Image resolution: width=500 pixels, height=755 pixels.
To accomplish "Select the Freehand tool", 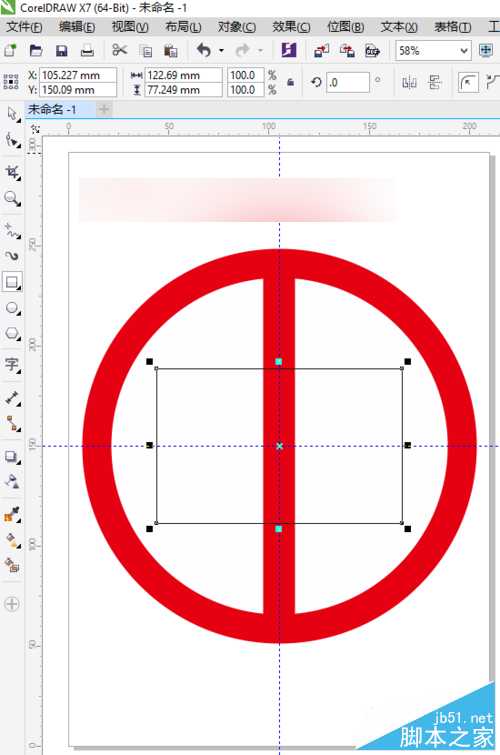I will tap(12, 230).
